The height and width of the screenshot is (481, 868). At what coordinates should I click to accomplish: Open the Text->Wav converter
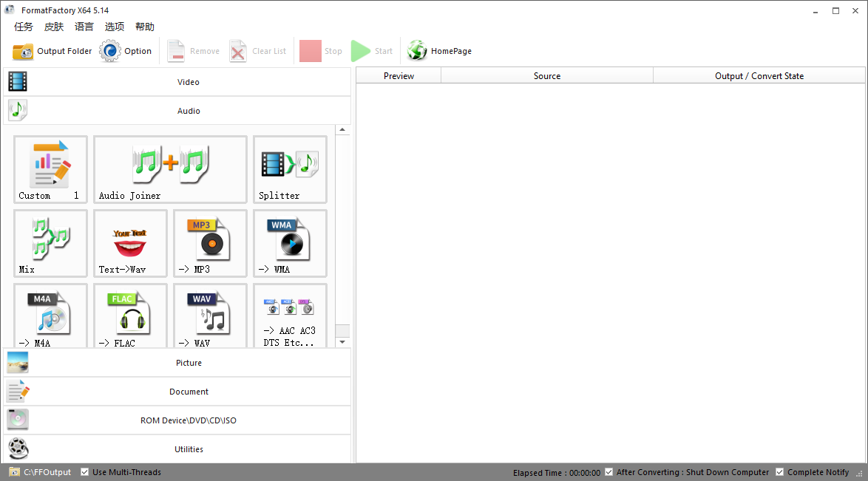point(130,243)
